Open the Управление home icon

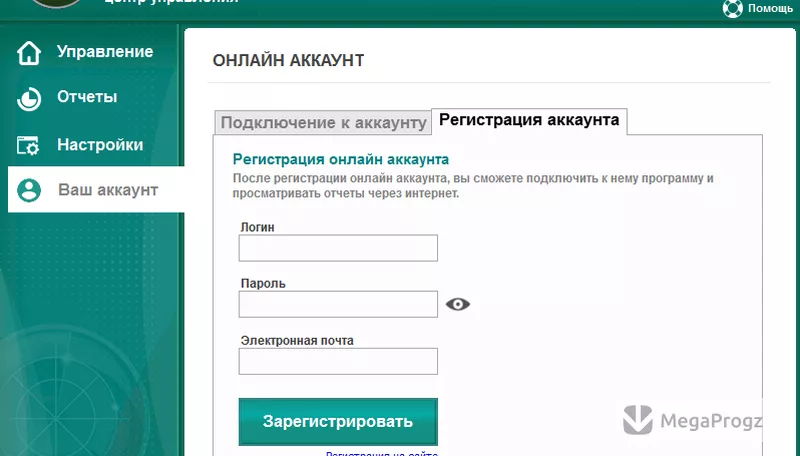(x=29, y=53)
